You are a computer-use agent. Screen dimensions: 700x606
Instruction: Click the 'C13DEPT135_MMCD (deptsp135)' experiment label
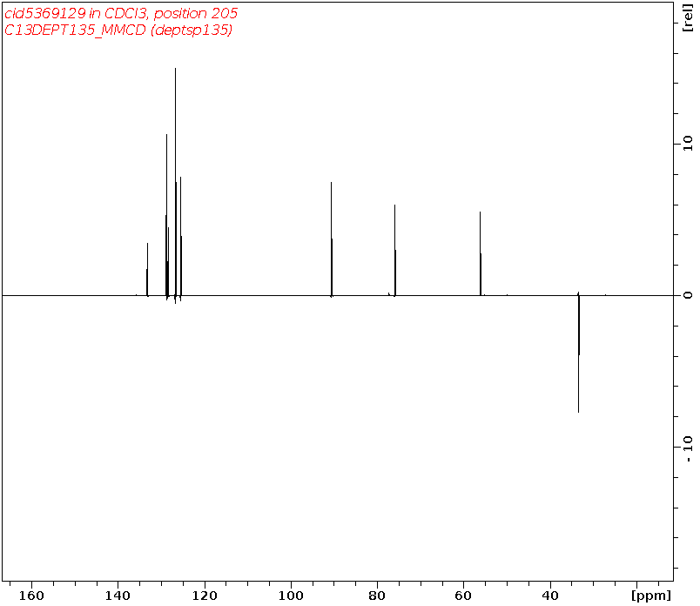click(x=118, y=30)
